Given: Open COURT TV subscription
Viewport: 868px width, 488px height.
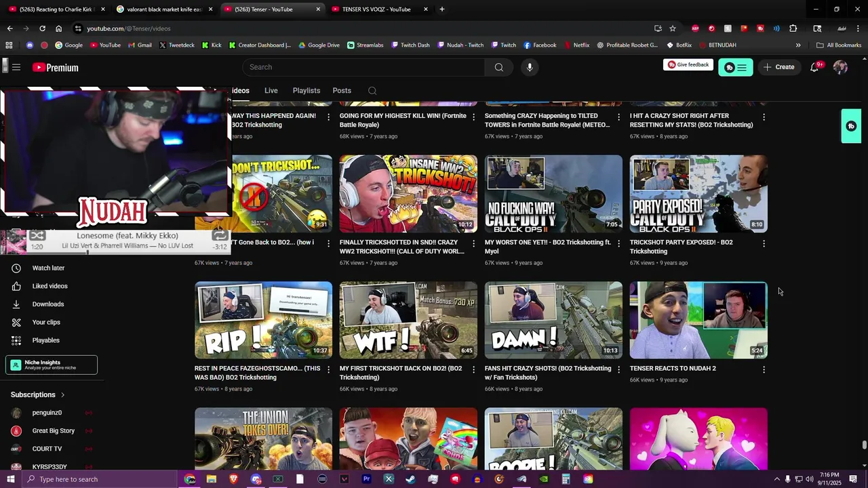Looking at the screenshot, I should [47, 449].
